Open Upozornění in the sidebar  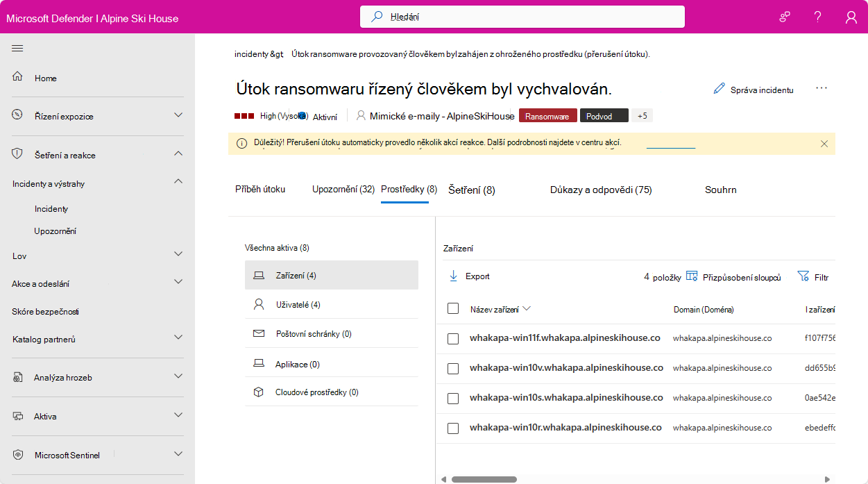56,231
